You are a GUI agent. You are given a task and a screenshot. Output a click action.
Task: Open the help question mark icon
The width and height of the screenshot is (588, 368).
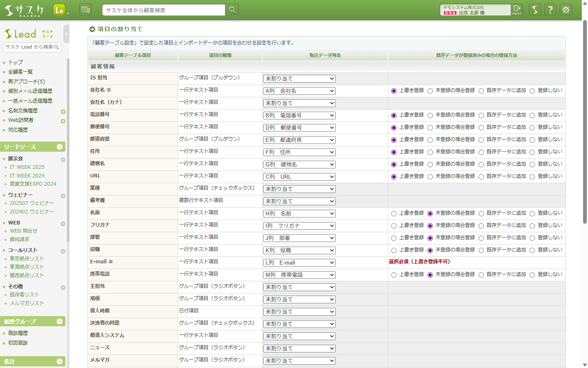550,10
